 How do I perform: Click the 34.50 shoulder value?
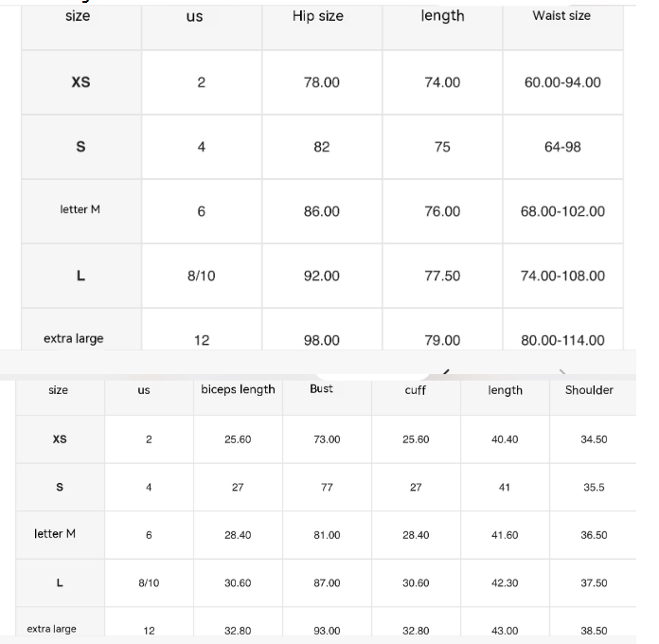click(594, 439)
